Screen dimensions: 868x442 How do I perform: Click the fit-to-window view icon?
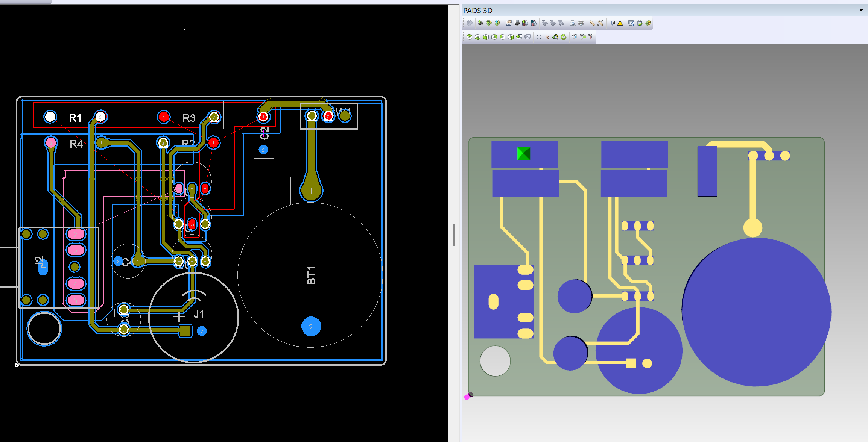point(539,37)
